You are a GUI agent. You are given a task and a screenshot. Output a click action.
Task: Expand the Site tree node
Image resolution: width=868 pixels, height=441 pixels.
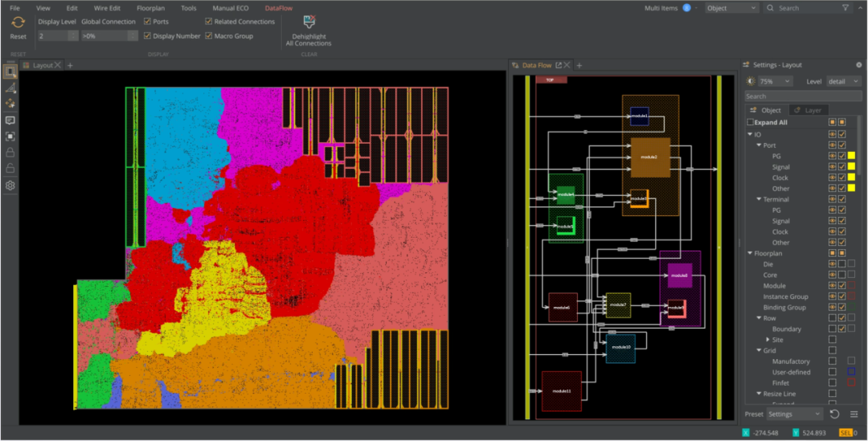pos(768,340)
